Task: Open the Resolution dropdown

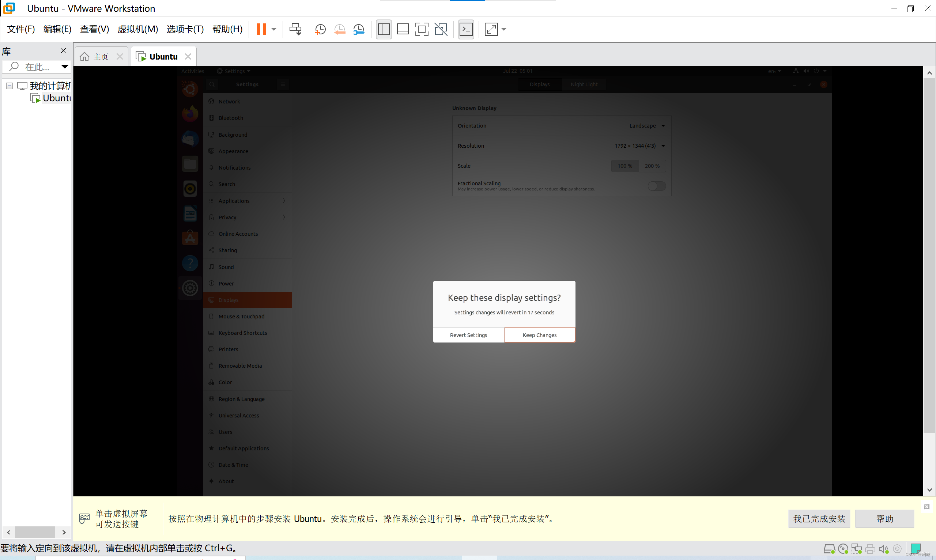Action: (639, 145)
